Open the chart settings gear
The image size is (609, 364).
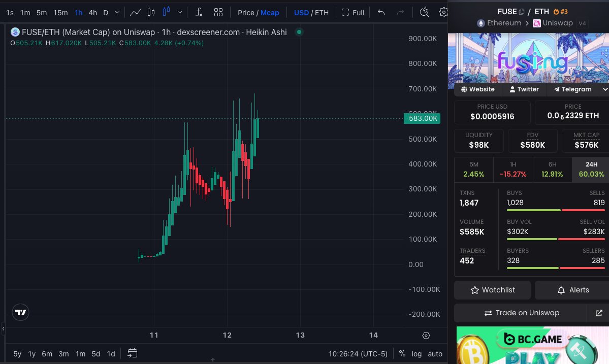[x=443, y=12]
